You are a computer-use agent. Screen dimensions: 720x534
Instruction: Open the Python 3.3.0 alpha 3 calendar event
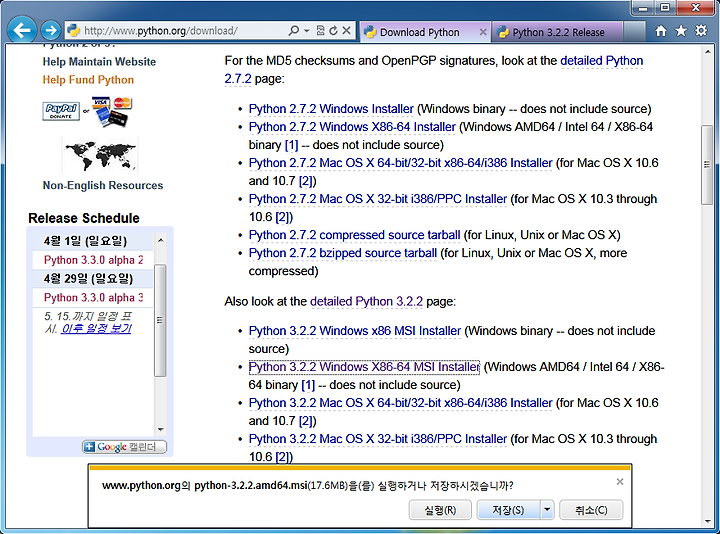(x=93, y=298)
